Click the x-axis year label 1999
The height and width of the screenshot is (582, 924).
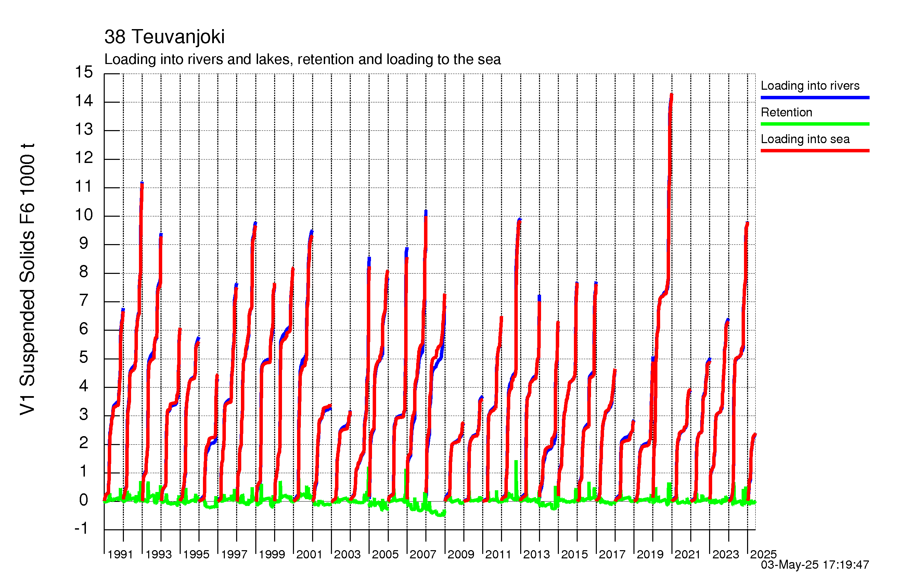pos(272,554)
